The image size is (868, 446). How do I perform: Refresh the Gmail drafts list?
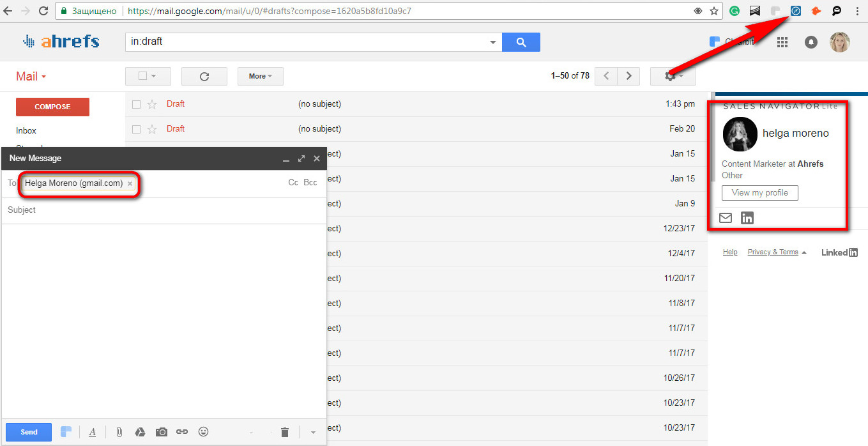(x=204, y=76)
